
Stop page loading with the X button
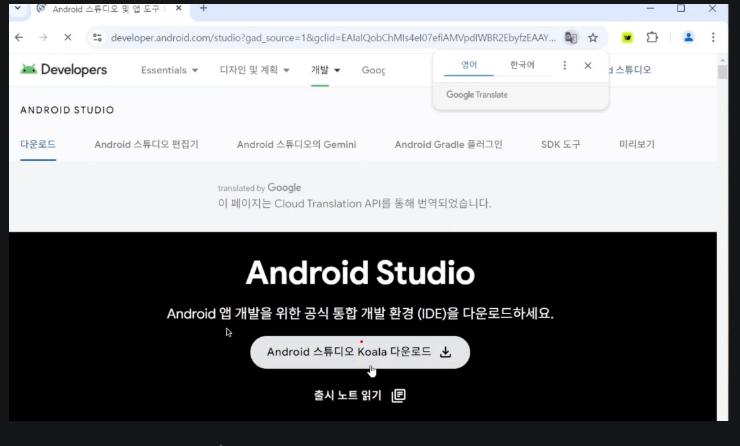[67, 37]
